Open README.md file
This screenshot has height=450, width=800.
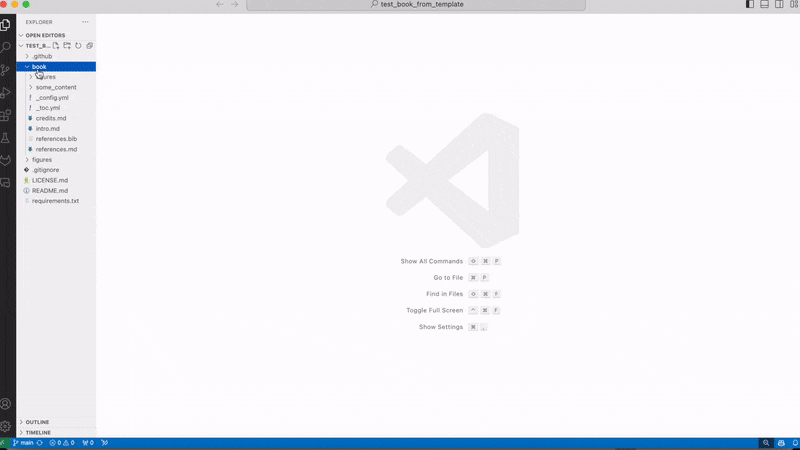[x=56, y=190]
